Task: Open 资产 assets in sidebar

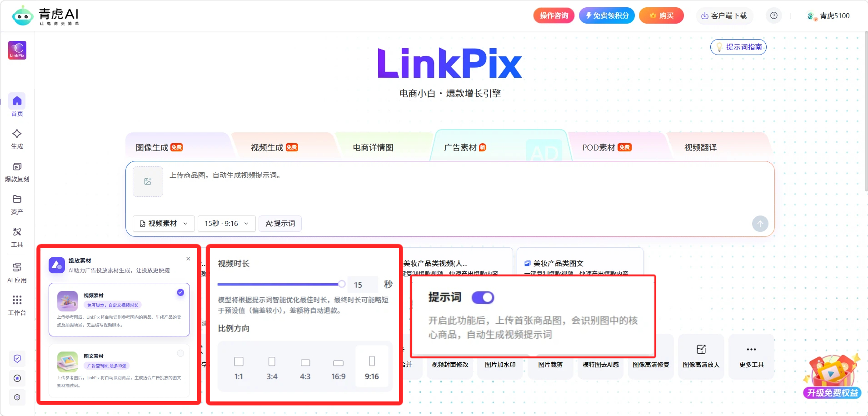Action: tap(17, 205)
